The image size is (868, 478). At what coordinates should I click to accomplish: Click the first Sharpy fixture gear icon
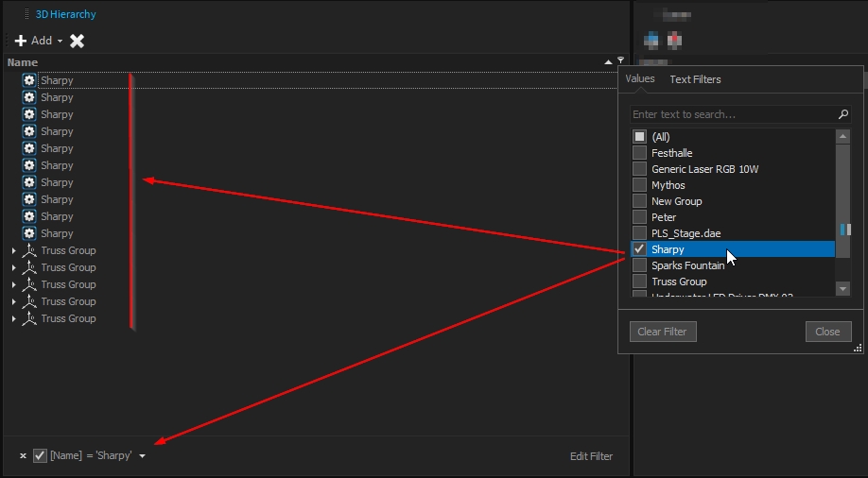(29, 80)
